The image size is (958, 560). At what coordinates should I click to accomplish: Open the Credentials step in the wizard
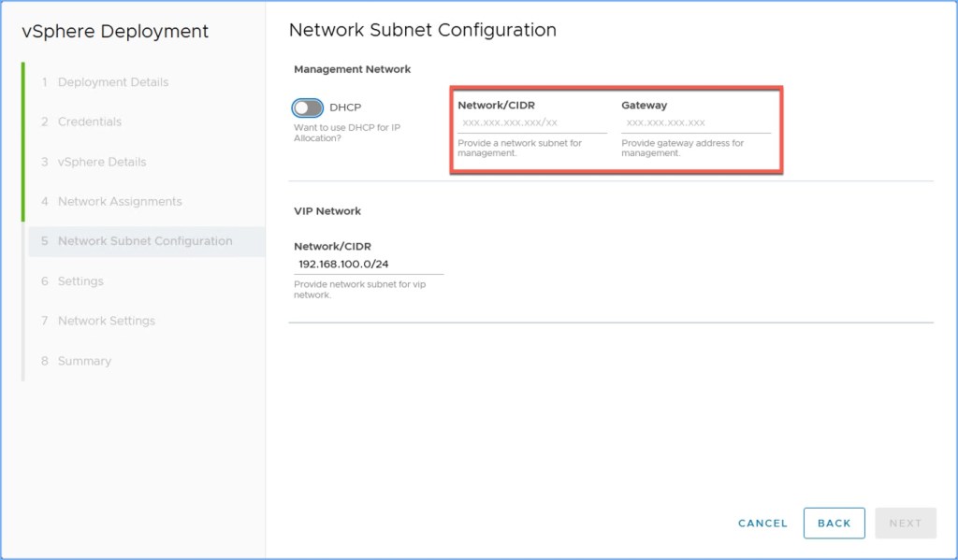coord(89,122)
